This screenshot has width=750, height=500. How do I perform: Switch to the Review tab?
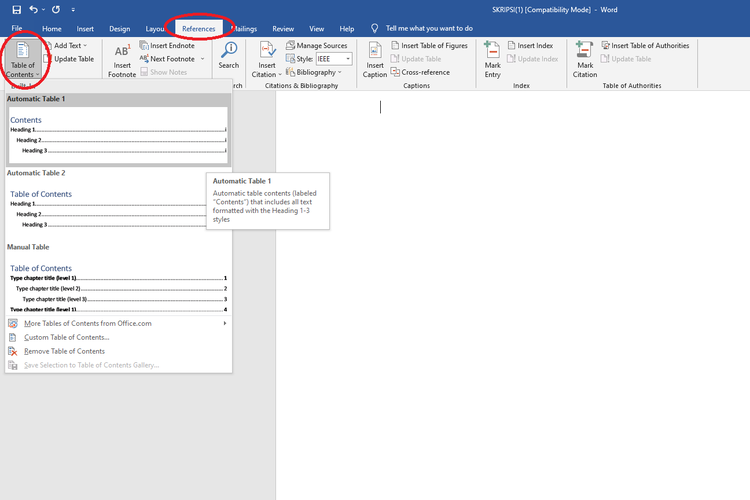(x=283, y=29)
